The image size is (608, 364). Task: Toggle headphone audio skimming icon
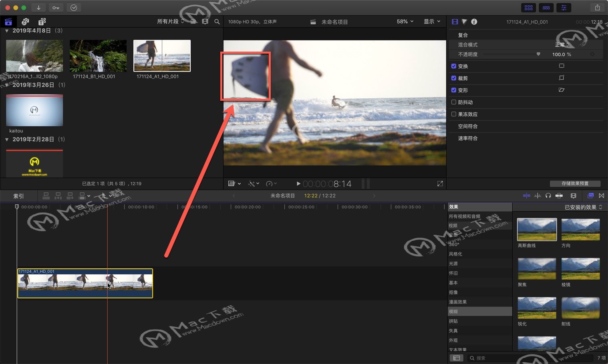tap(548, 196)
